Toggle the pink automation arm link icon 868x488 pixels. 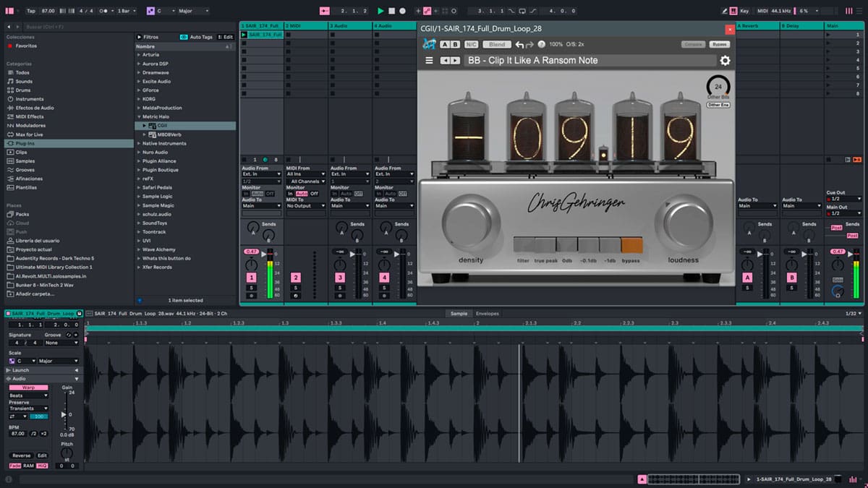point(427,11)
